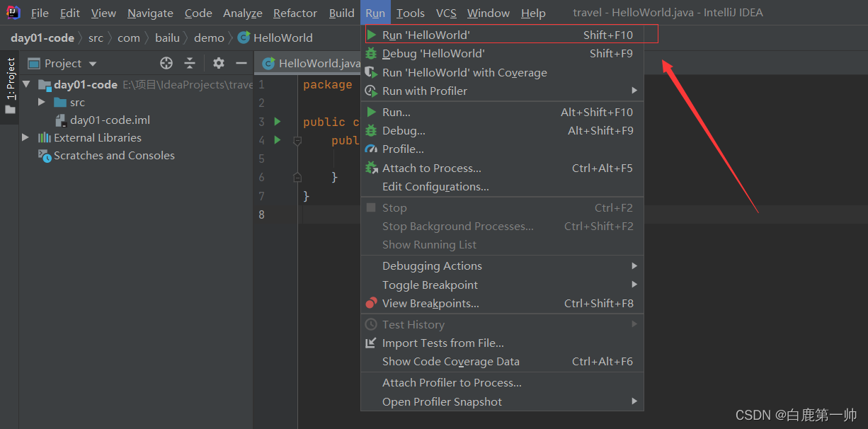
Task: Click the run gutter arrow on line 4
Action: (278, 139)
